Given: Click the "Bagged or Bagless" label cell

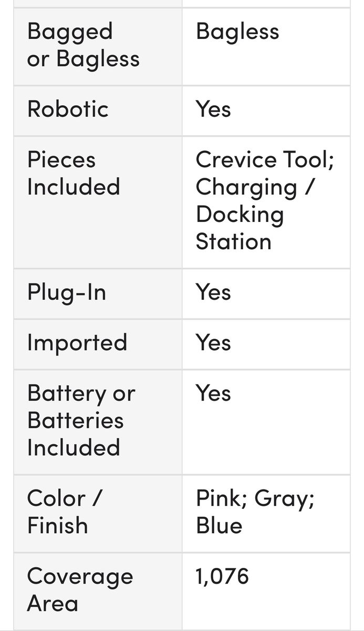Looking at the screenshot, I should pos(83,45).
